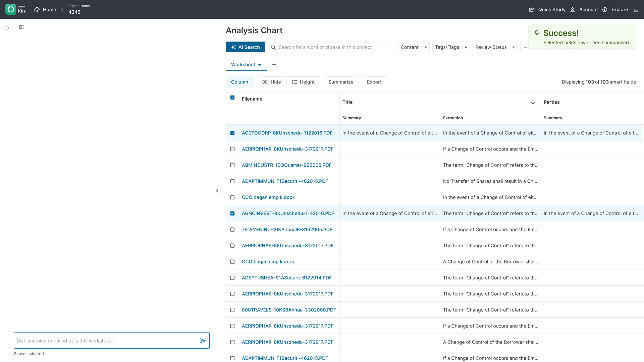
Task: Click the Explore compass icon
Action: coord(605,10)
